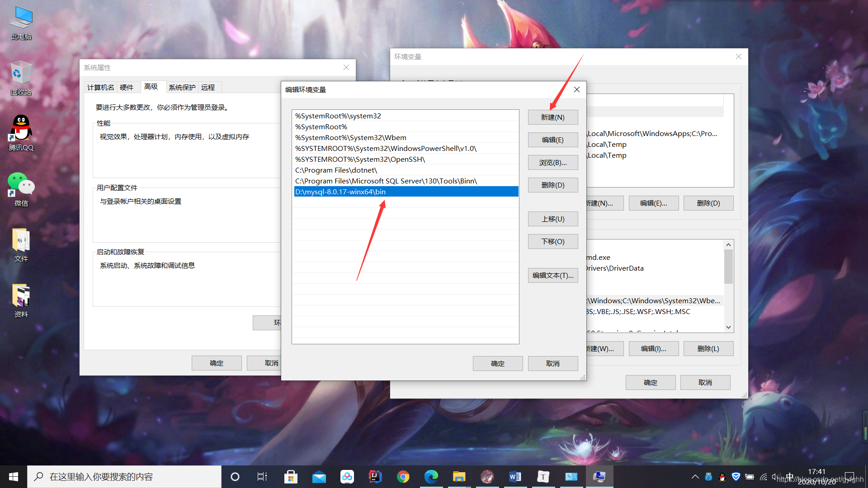Open the notification center icon

[x=849, y=477]
